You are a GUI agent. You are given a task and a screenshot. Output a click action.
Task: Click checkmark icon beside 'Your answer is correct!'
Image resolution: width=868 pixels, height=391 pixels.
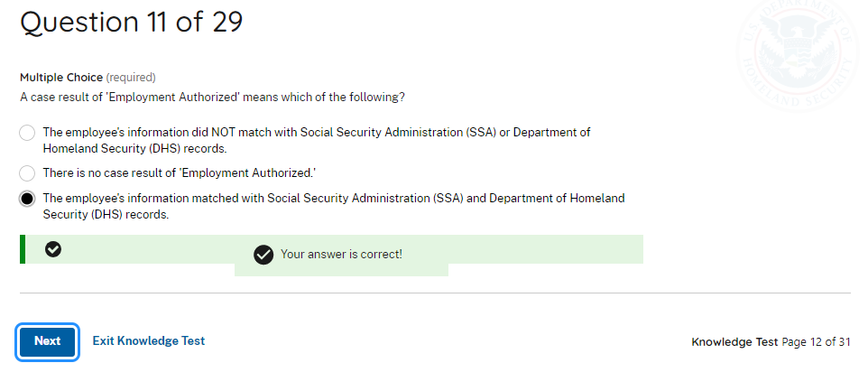click(x=263, y=255)
